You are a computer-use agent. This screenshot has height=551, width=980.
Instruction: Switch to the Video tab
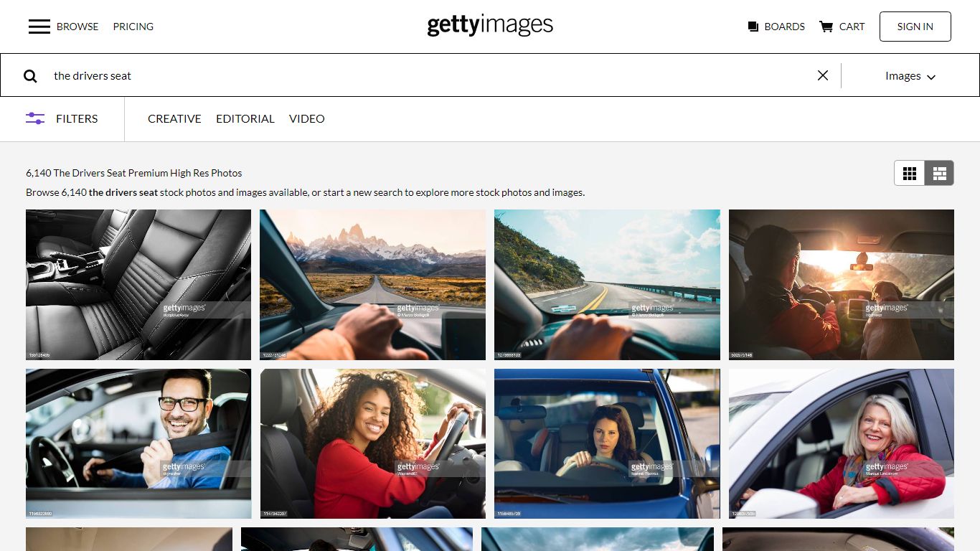click(307, 118)
